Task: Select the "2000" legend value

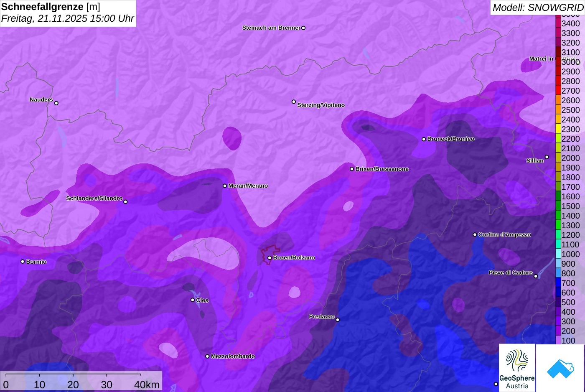Action: click(571, 158)
